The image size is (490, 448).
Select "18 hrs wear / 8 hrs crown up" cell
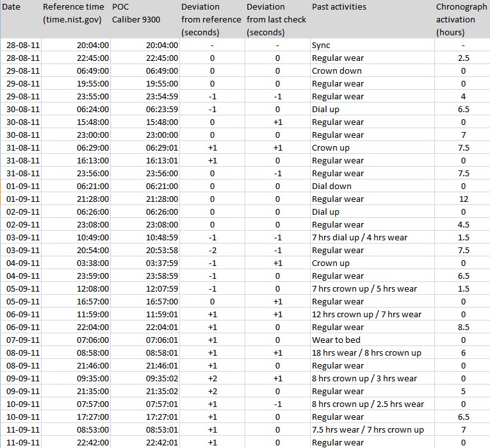tap(366, 353)
